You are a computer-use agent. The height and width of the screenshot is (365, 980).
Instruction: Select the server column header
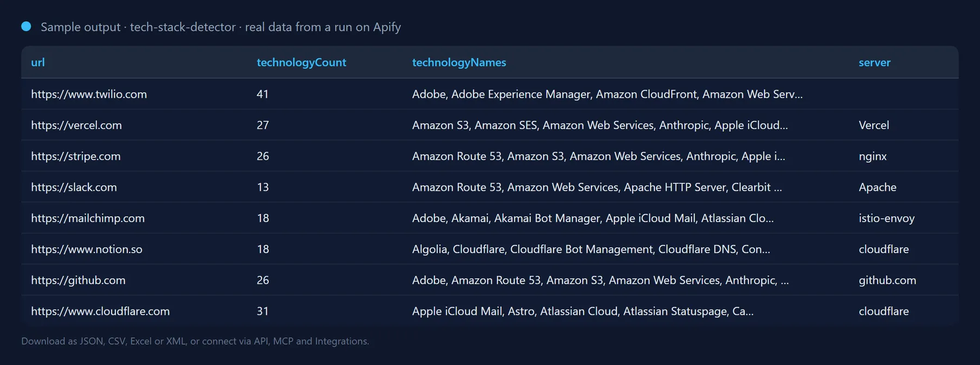pos(874,63)
